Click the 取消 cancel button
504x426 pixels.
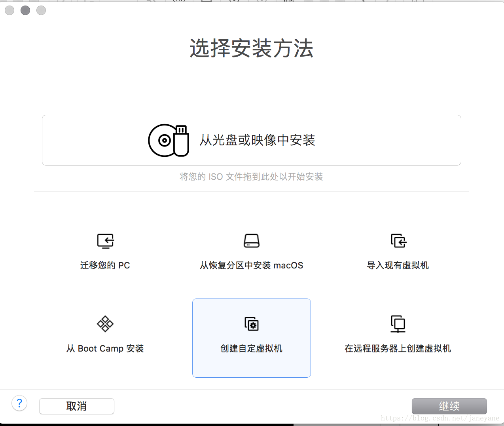(77, 406)
